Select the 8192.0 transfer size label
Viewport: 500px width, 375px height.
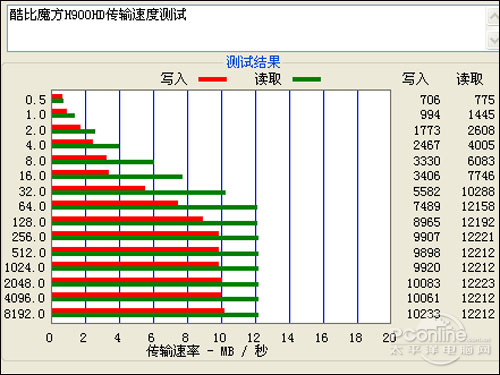[x=25, y=314]
